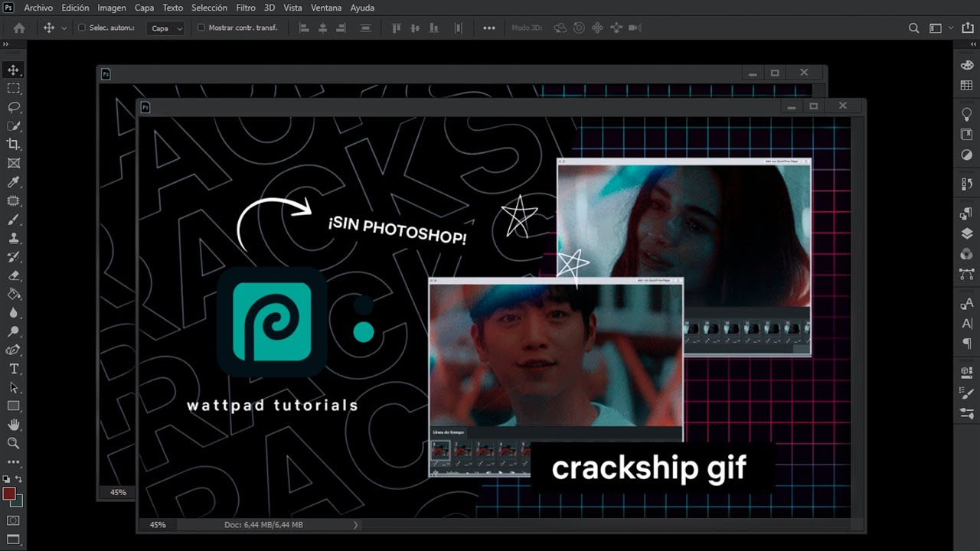
Task: Select the Paint Bucket tool
Action: pos(13,294)
